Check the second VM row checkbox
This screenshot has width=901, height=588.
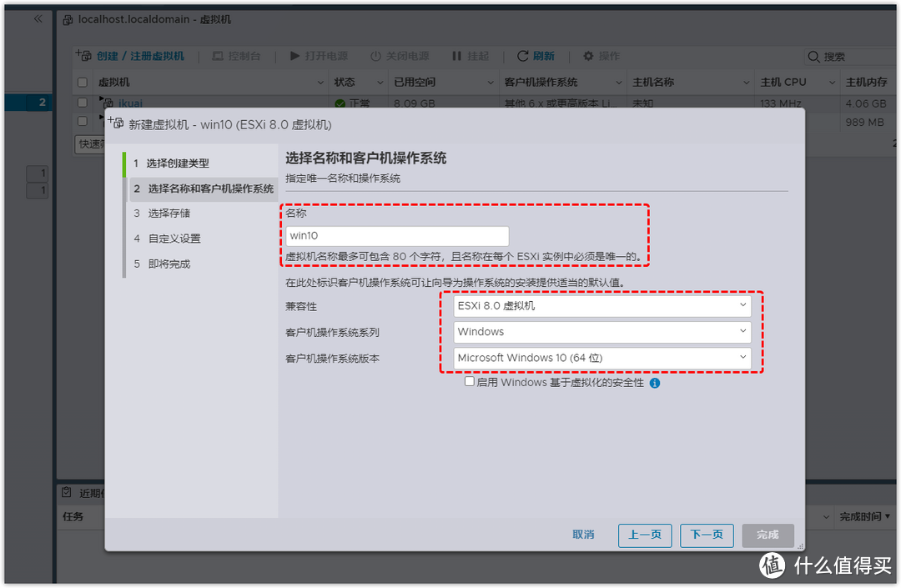[82, 121]
